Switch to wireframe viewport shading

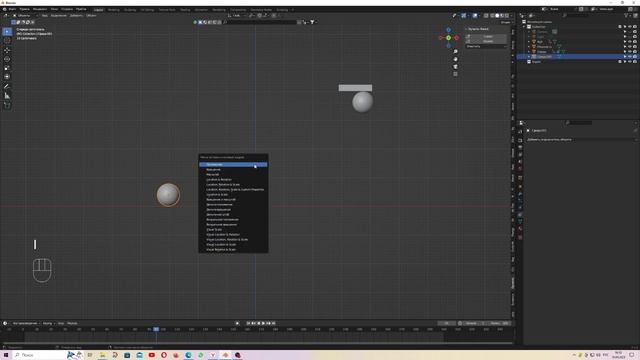[492, 16]
